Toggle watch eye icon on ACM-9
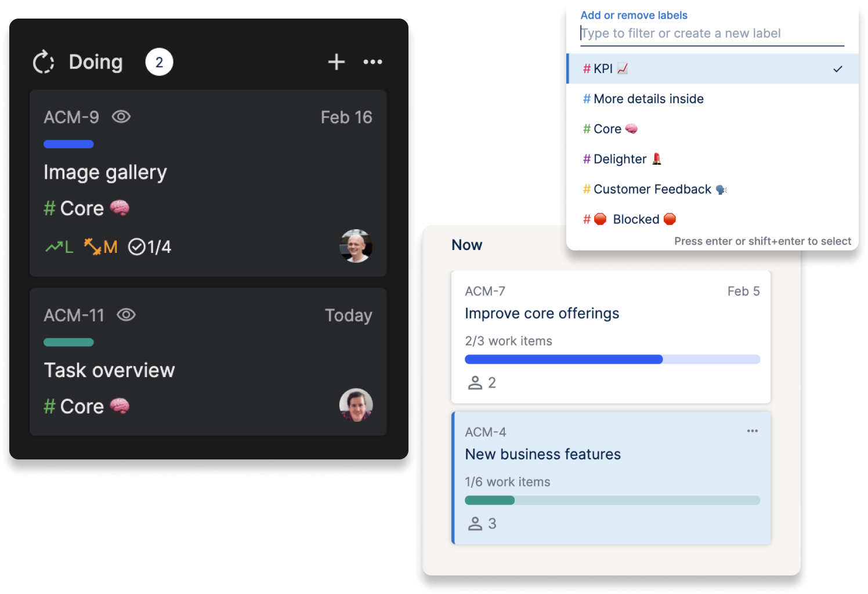Image resolution: width=868 pixels, height=594 pixels. point(121,117)
